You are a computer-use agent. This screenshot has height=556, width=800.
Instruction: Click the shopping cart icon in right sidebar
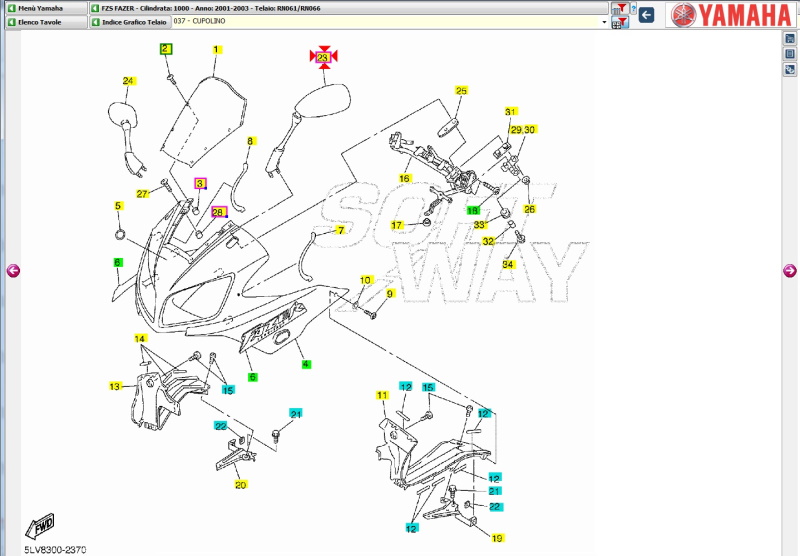[790, 38]
